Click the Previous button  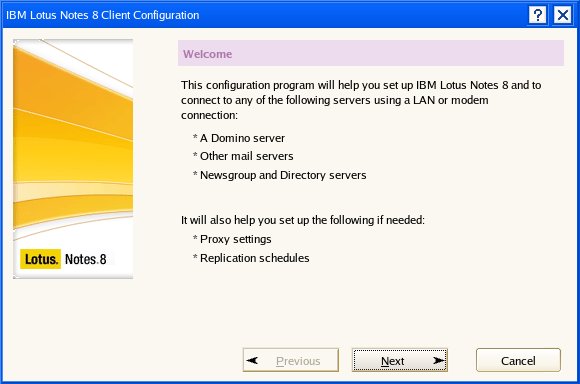[291, 360]
